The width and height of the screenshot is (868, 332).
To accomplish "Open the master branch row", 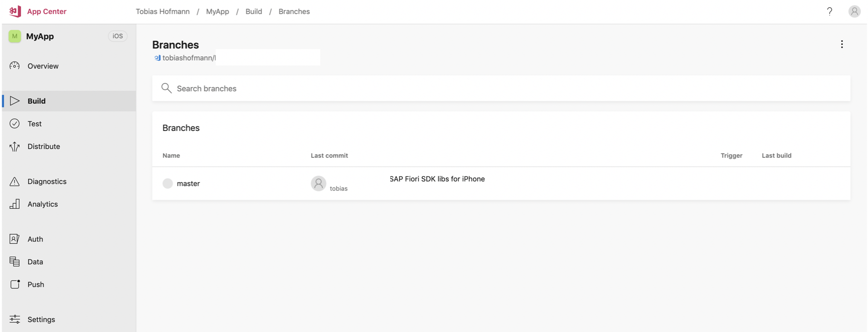I will (x=501, y=183).
